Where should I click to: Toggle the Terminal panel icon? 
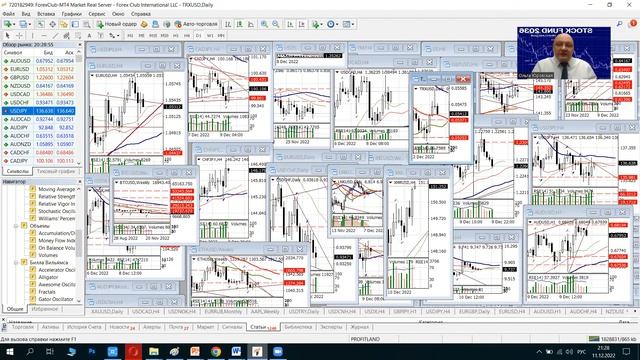(x=75, y=24)
